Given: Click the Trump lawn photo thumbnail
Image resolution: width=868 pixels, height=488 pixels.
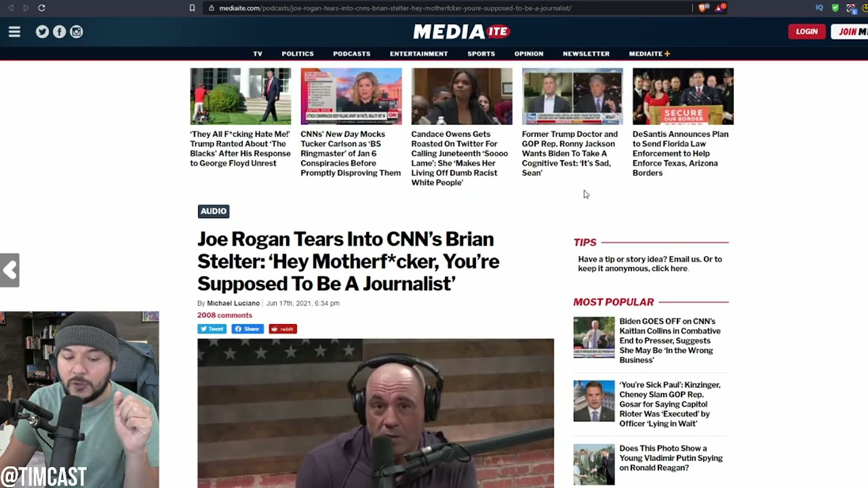Looking at the screenshot, I should tap(240, 96).
